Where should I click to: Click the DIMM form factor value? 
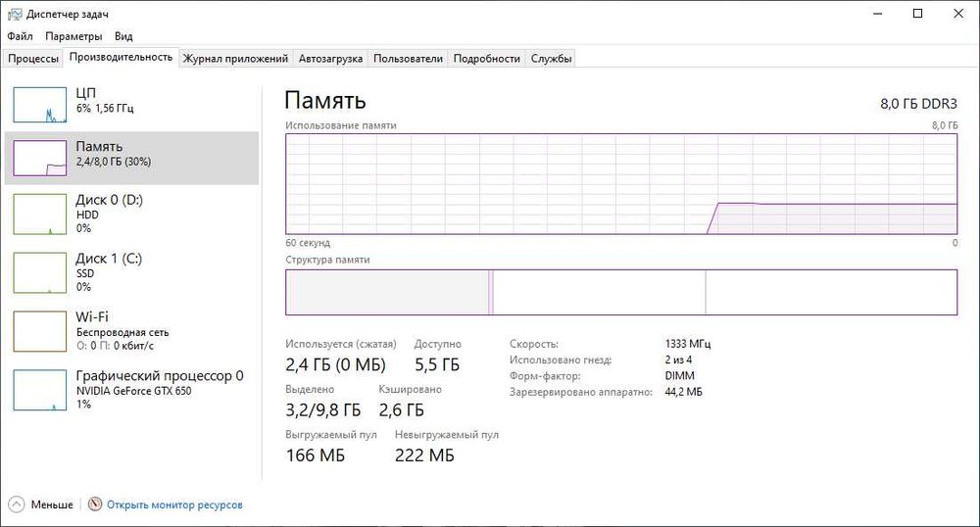(x=679, y=376)
